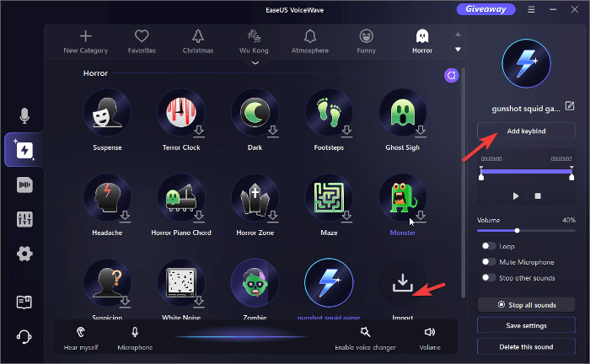590x364 pixels.
Task: Open the Wu Kong category
Action: point(254,41)
